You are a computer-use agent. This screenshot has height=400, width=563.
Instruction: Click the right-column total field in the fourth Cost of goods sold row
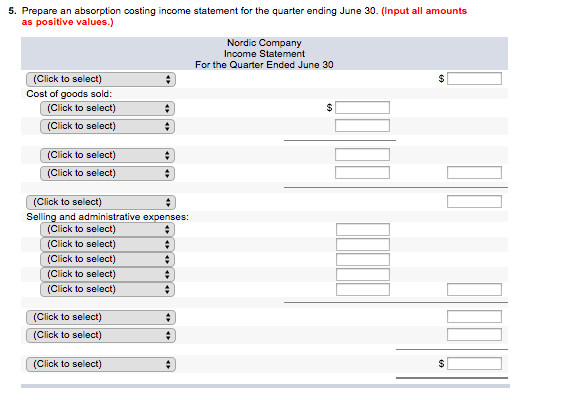(474, 173)
